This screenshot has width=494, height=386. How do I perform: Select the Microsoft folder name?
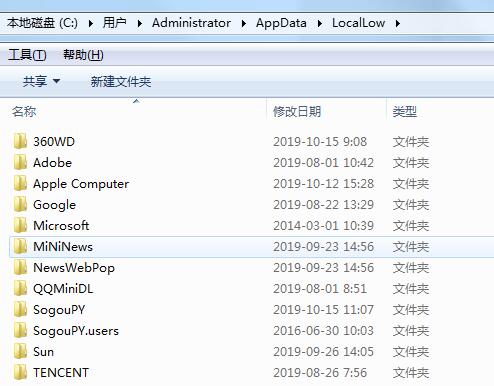61,226
